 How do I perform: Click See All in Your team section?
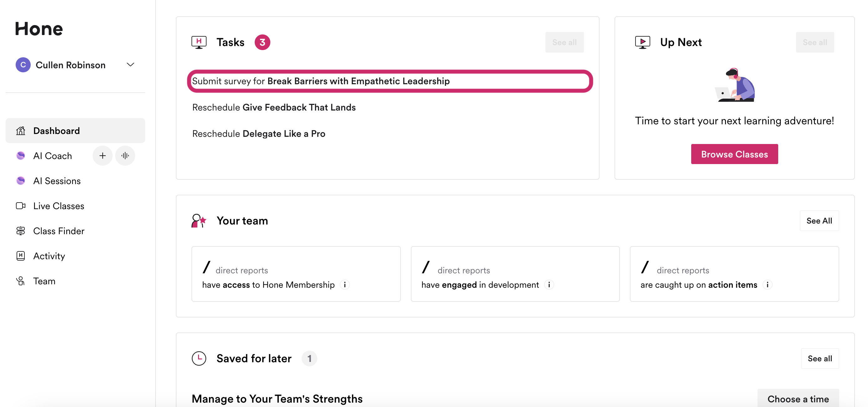pyautogui.click(x=819, y=220)
